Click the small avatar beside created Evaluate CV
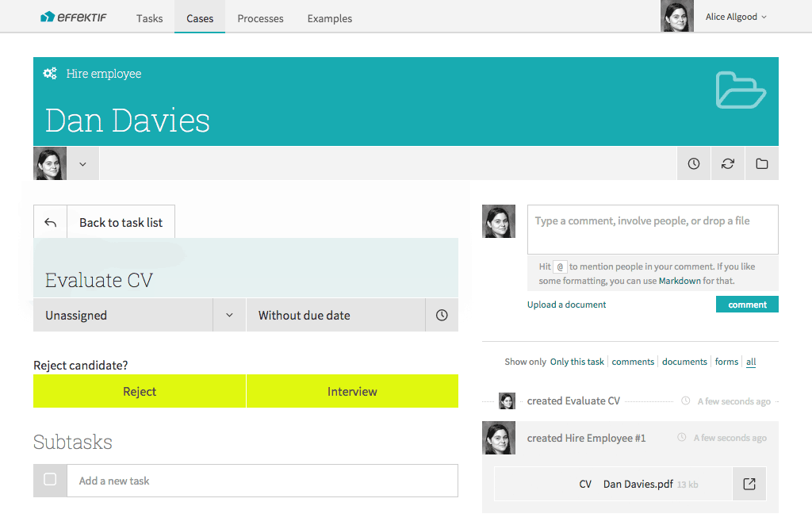This screenshot has width=812, height=529. (507, 401)
